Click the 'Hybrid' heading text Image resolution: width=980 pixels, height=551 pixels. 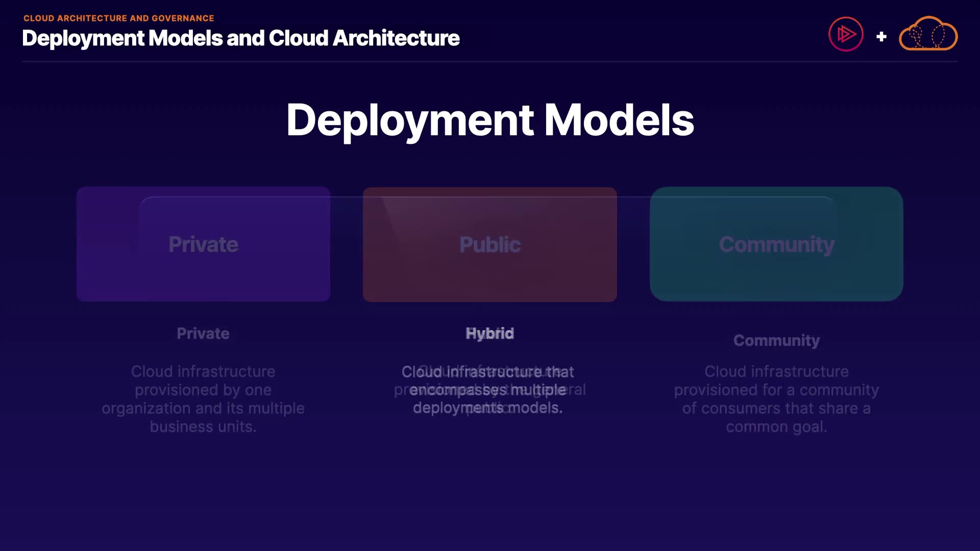pos(490,333)
